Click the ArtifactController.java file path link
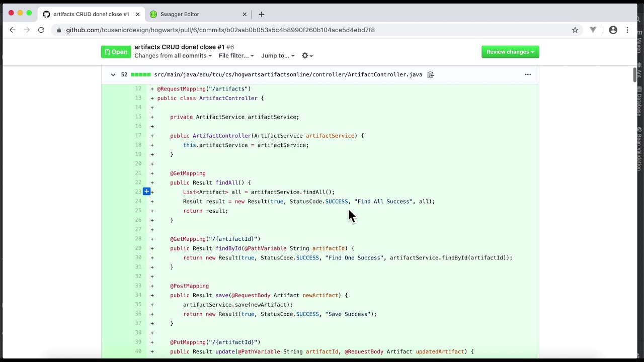Viewport: 644px width, 362px height. pos(288,74)
